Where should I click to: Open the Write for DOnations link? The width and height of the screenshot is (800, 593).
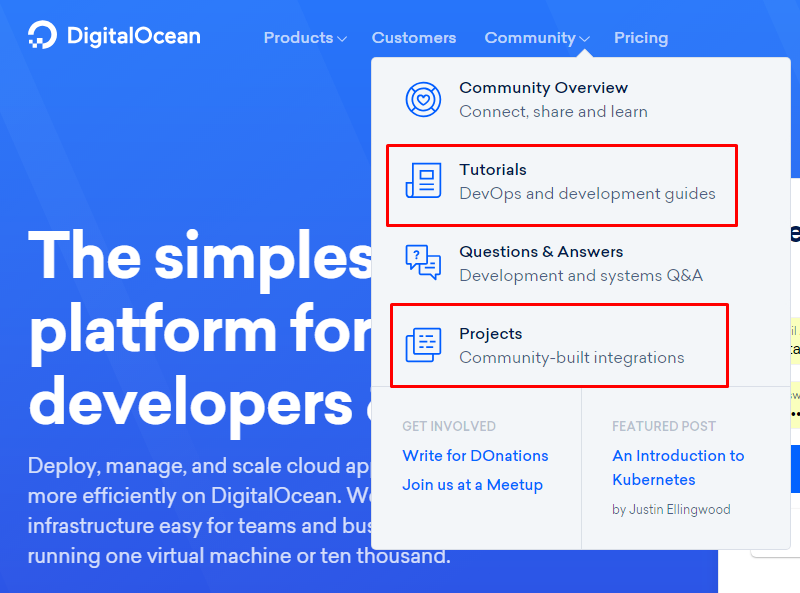(475, 456)
